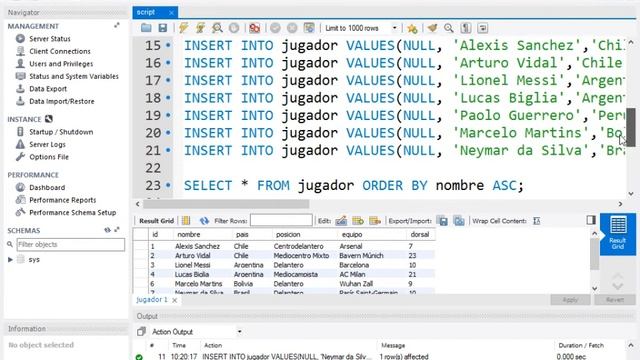Close the script tab
640x360 pixels.
pos(171,13)
